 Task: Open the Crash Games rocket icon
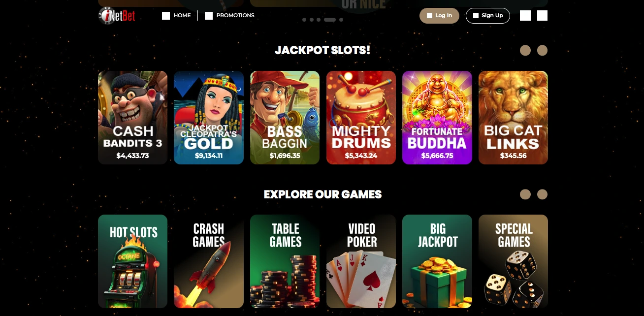pyautogui.click(x=209, y=261)
